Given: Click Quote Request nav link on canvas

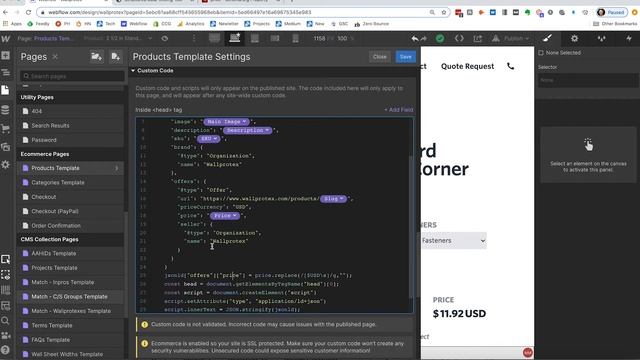Looking at the screenshot, I should coord(467,66).
